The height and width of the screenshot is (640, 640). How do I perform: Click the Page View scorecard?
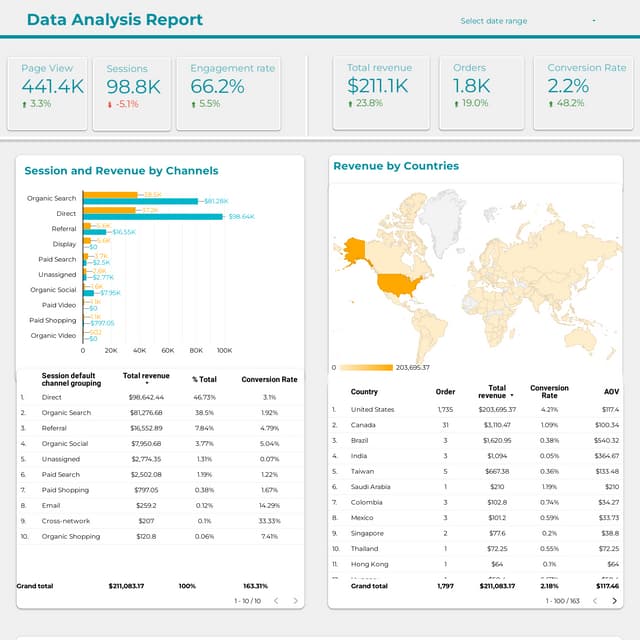[x=47, y=94]
